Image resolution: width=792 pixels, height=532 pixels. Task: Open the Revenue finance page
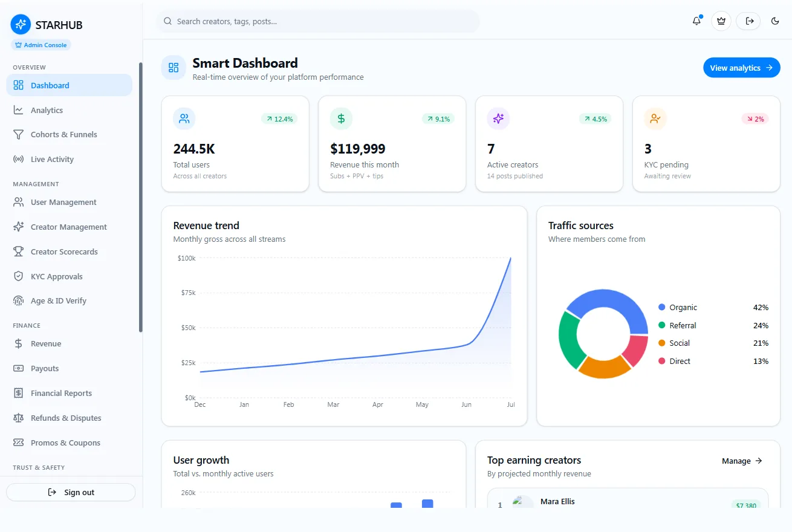(x=69, y=344)
